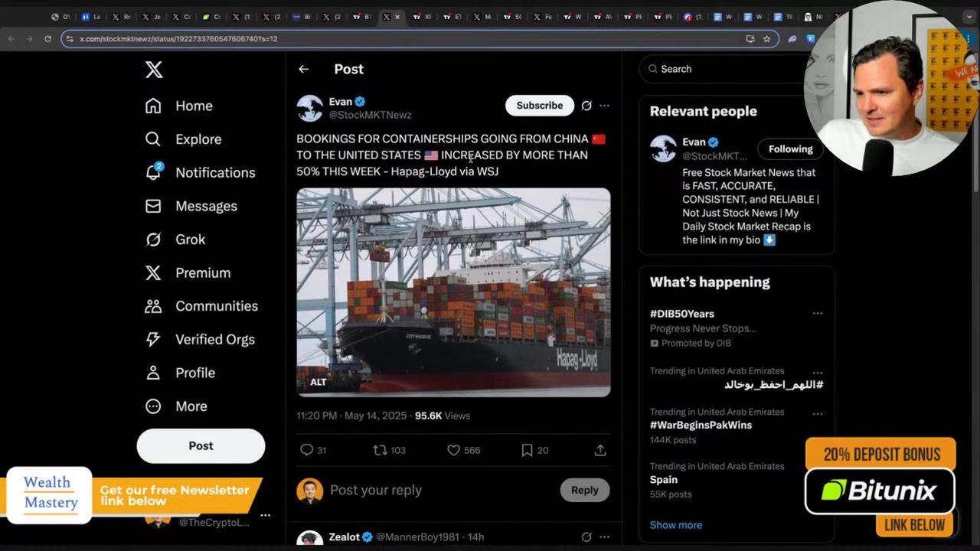Open the Notifications bell icon
980x551 pixels.
(154, 172)
